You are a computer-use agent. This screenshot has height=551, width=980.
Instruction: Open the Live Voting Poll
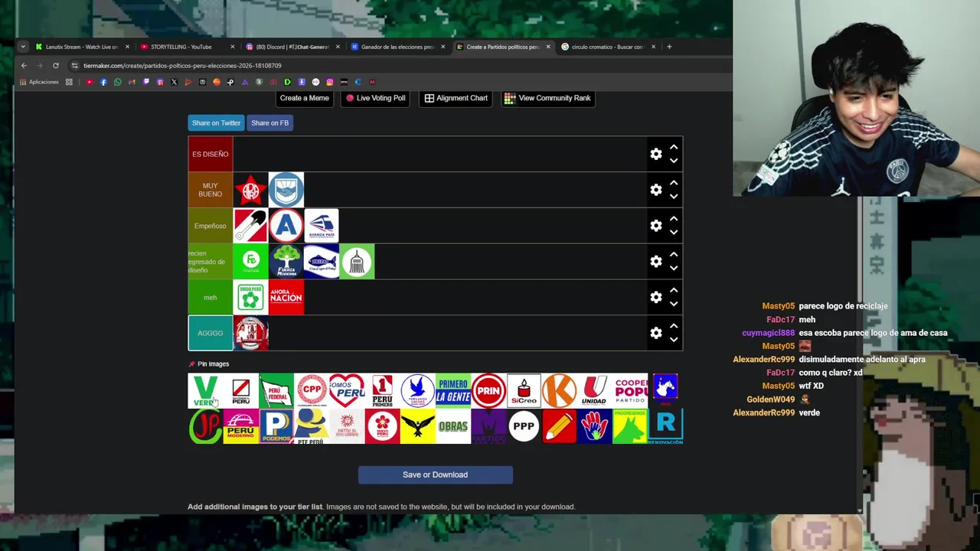coord(375,98)
